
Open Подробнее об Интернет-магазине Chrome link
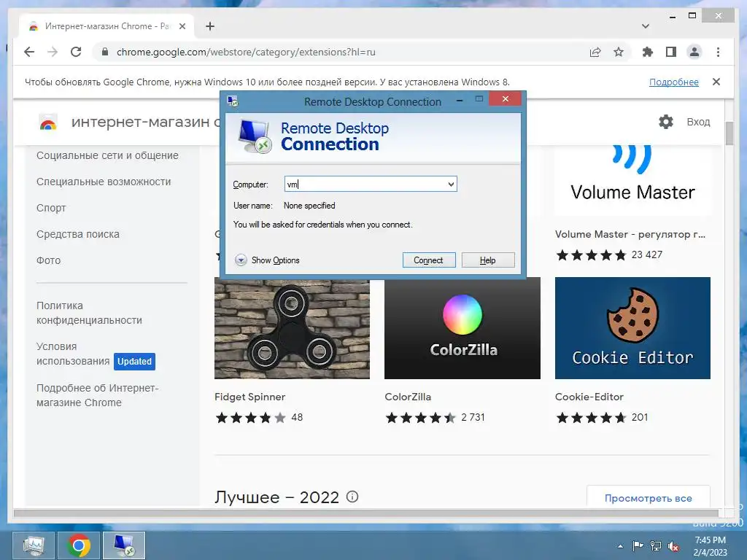pos(98,395)
